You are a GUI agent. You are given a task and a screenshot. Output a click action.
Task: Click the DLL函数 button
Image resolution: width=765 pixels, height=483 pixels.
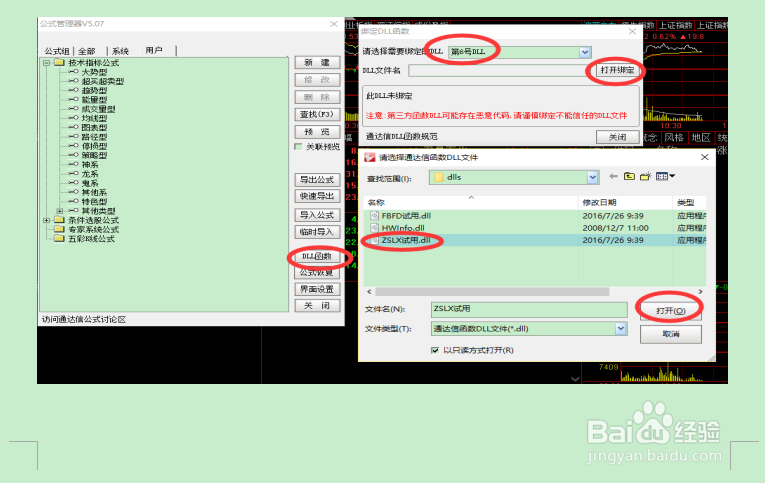pyautogui.click(x=317, y=256)
